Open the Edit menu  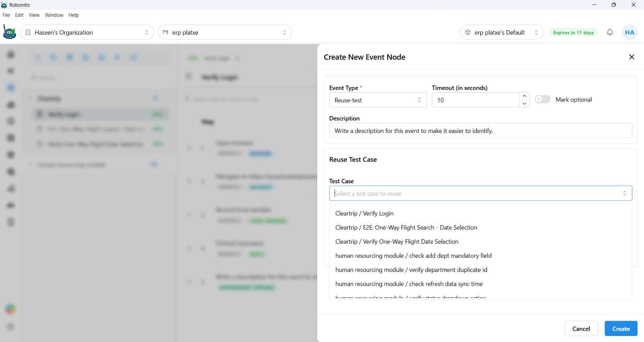(19, 15)
